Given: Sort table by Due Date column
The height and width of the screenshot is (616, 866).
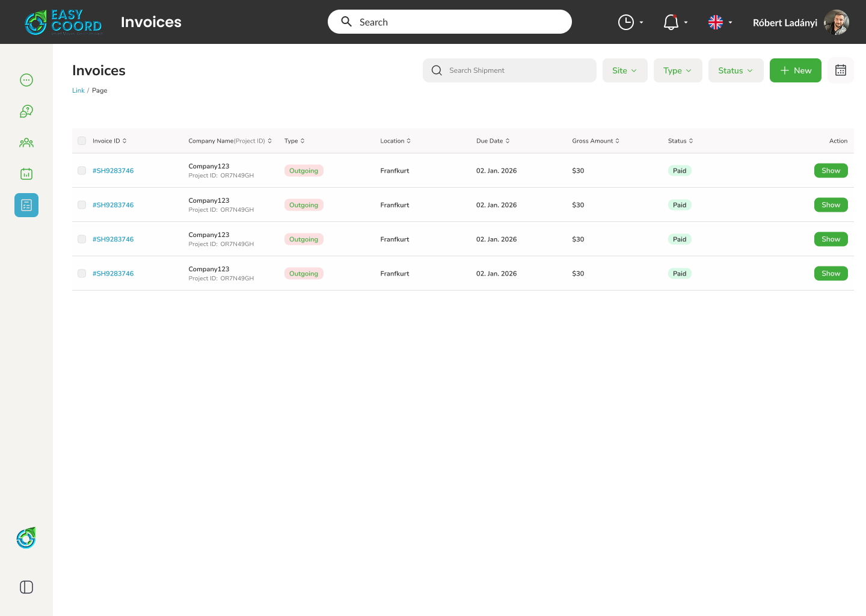Looking at the screenshot, I should coord(493,141).
